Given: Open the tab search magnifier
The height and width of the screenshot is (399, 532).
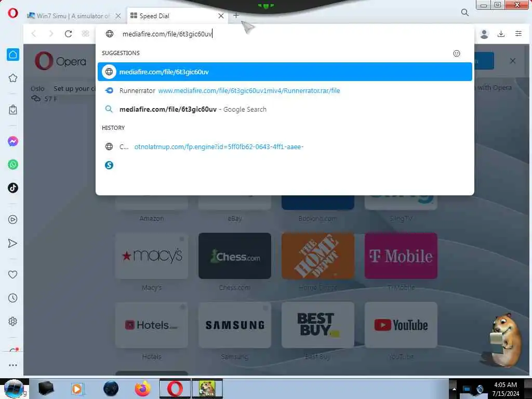Looking at the screenshot, I should 465,12.
